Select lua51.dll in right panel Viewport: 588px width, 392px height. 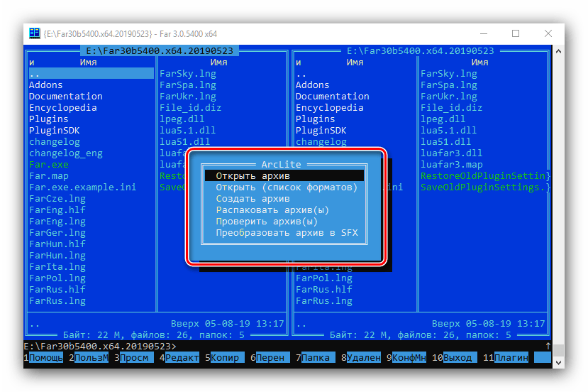pos(446,142)
